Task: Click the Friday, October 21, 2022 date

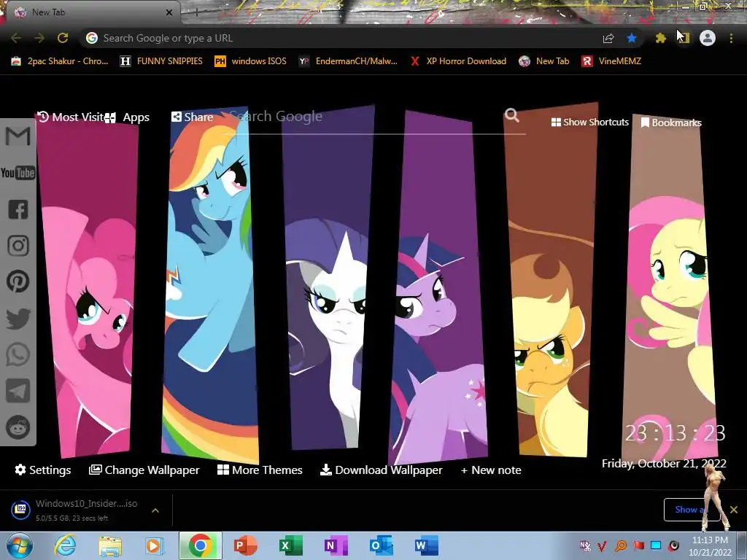Action: click(664, 463)
